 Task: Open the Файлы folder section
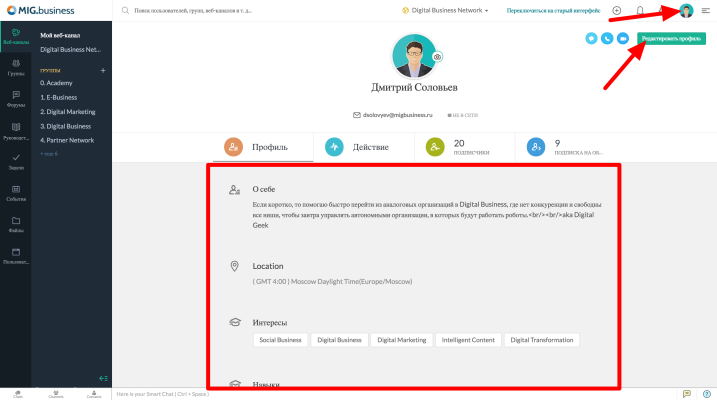pos(16,224)
